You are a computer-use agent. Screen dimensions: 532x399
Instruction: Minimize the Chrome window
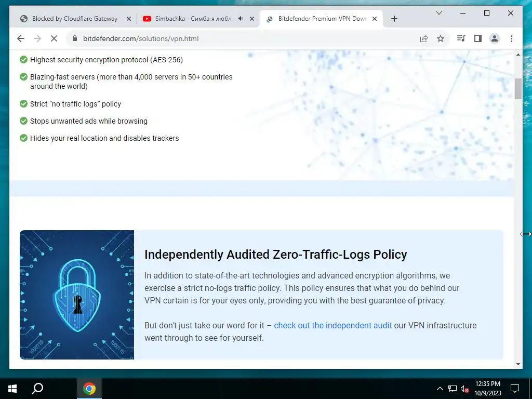point(463,13)
